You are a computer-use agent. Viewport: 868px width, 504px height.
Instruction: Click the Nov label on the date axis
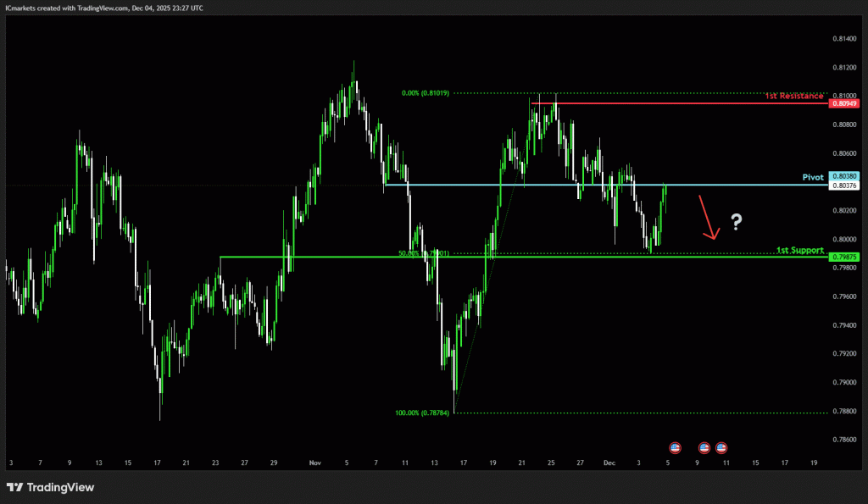pos(315,463)
